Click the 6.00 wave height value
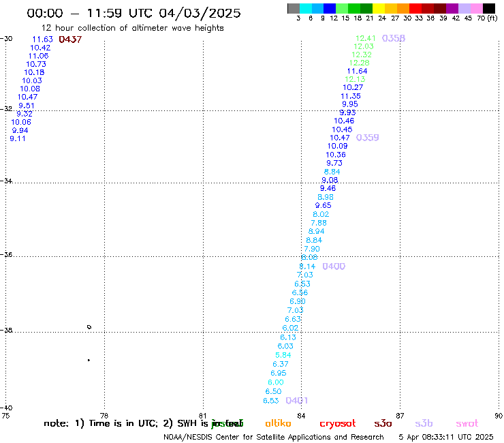Viewport: 504px width, 443px height. (276, 382)
